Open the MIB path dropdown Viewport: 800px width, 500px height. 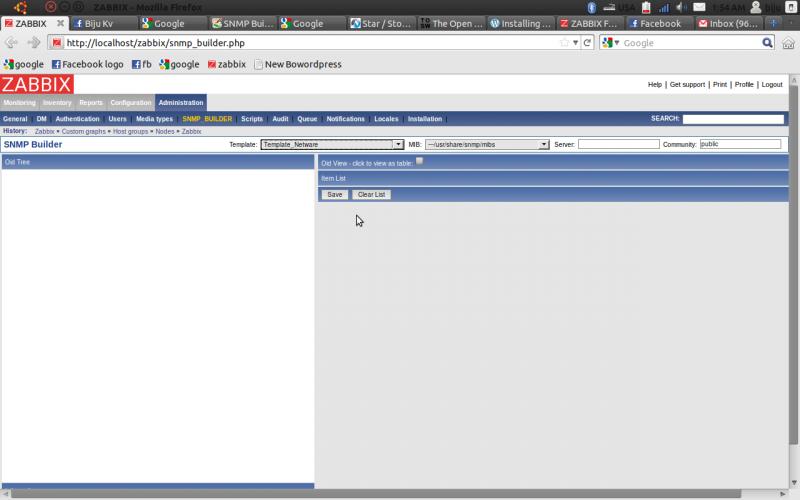487,144
